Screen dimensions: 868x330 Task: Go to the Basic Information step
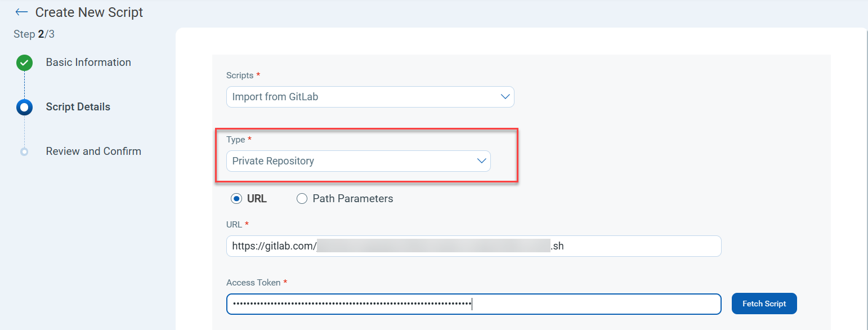pyautogui.click(x=88, y=63)
